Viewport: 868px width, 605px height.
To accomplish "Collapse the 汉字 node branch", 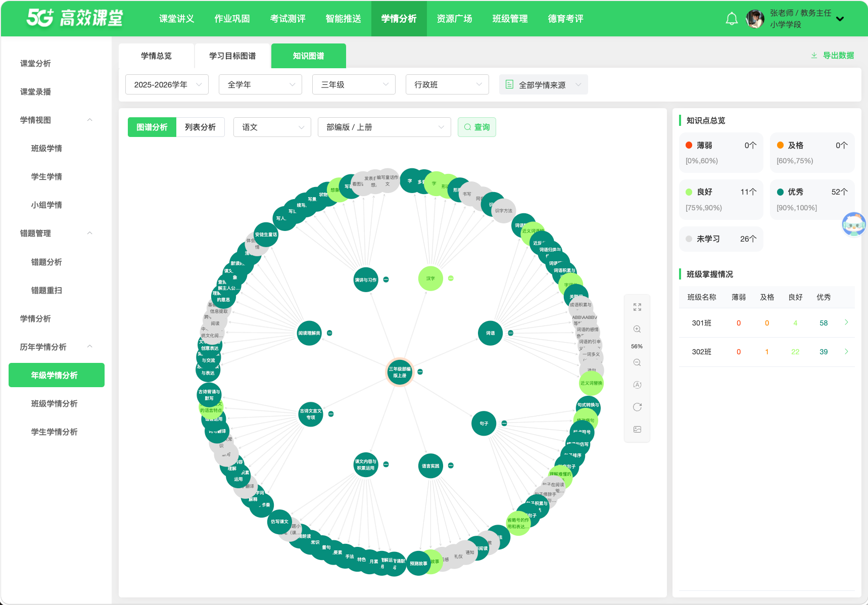I will coord(451,278).
